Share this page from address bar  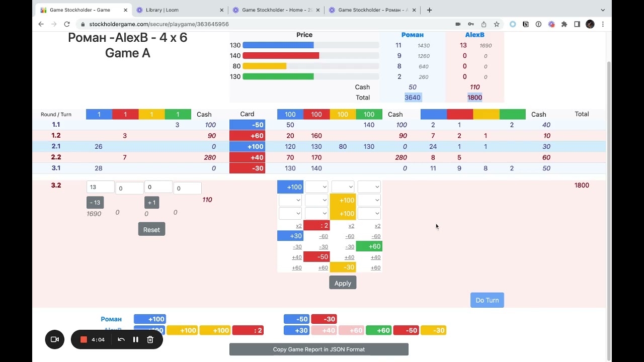tap(484, 24)
